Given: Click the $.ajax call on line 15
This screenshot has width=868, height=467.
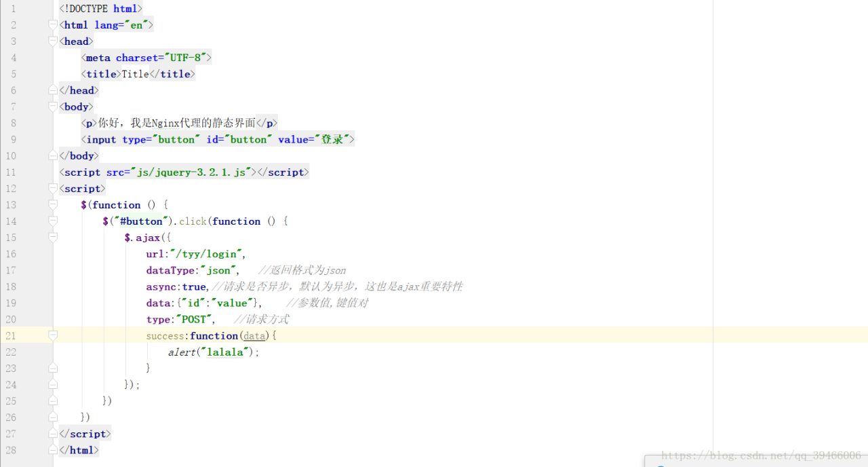Looking at the screenshot, I should pos(142,238).
